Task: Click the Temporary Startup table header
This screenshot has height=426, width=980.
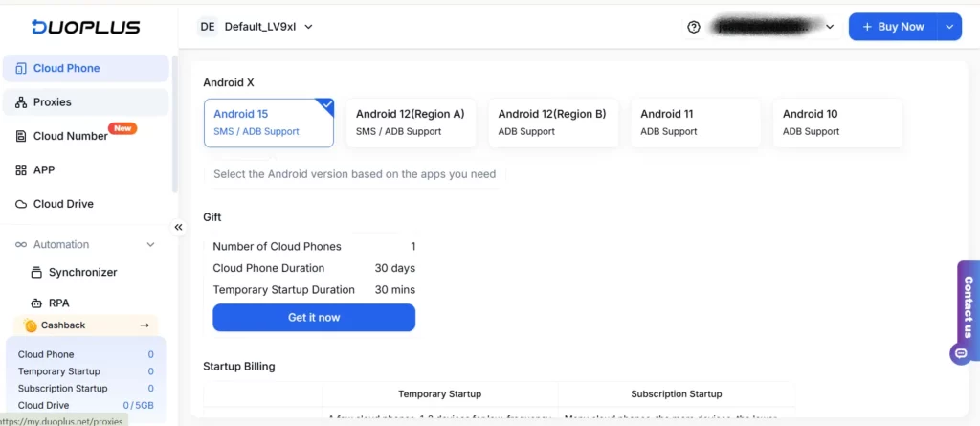Action: tap(440, 394)
